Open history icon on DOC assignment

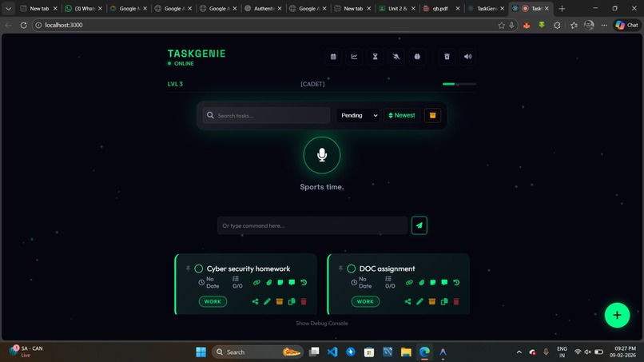pyautogui.click(x=456, y=282)
